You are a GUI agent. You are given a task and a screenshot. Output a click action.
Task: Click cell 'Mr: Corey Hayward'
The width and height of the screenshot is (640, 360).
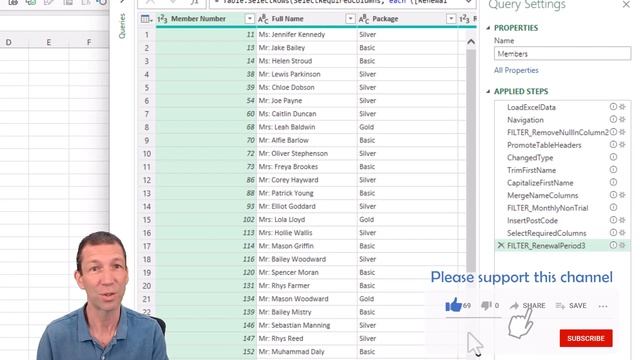point(307,180)
